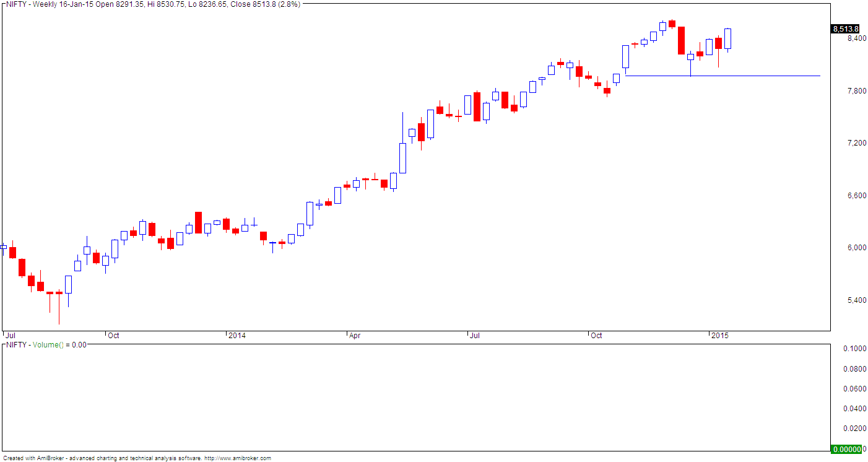The width and height of the screenshot is (868, 462).
Task: Click the Apr label on time axis
Action: tap(355, 336)
